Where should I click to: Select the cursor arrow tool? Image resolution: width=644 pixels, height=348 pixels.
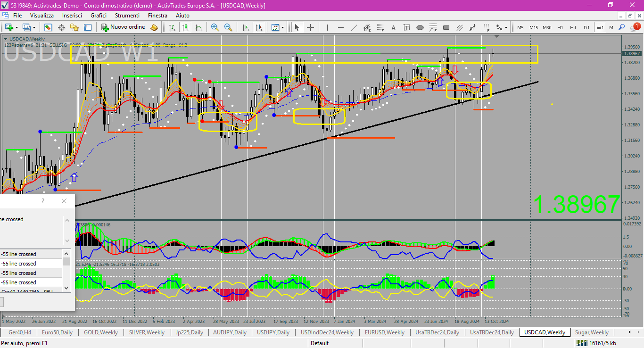(x=297, y=27)
